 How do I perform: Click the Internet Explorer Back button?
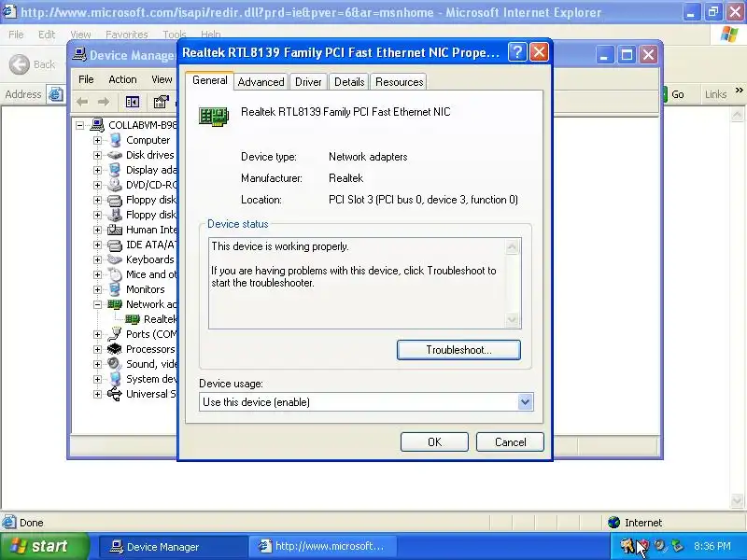pos(33,64)
